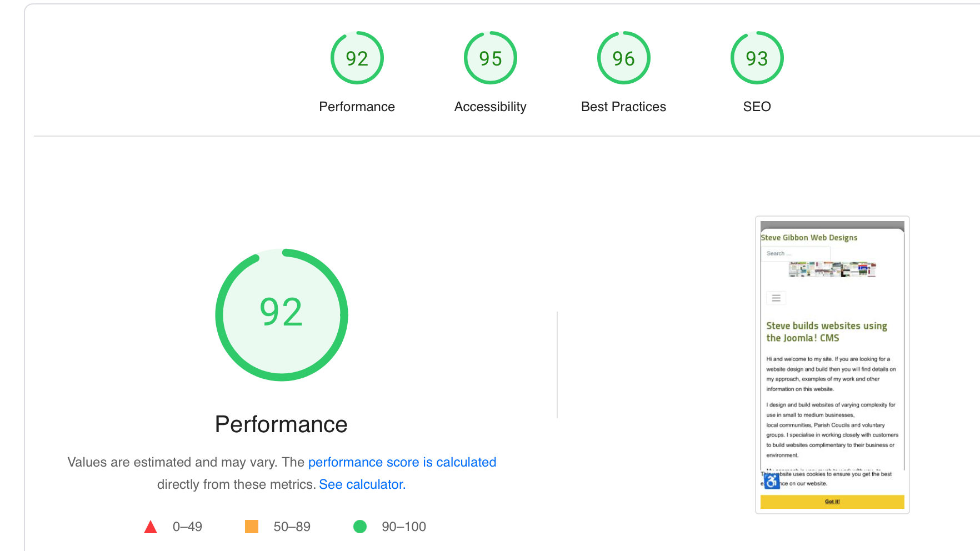Viewport: 980px width, 551px height.
Task: Open the 'performance score is calculated' link
Action: (x=402, y=462)
